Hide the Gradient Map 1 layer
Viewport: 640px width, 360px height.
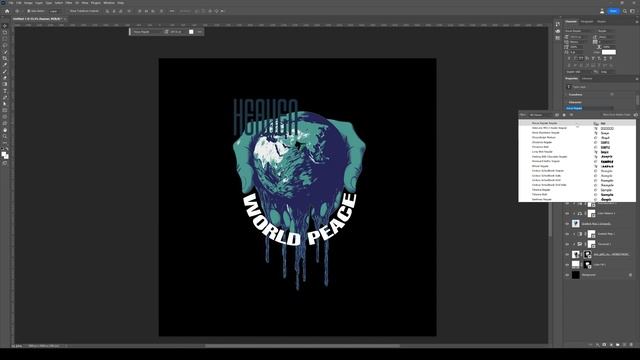pyautogui.click(x=567, y=234)
